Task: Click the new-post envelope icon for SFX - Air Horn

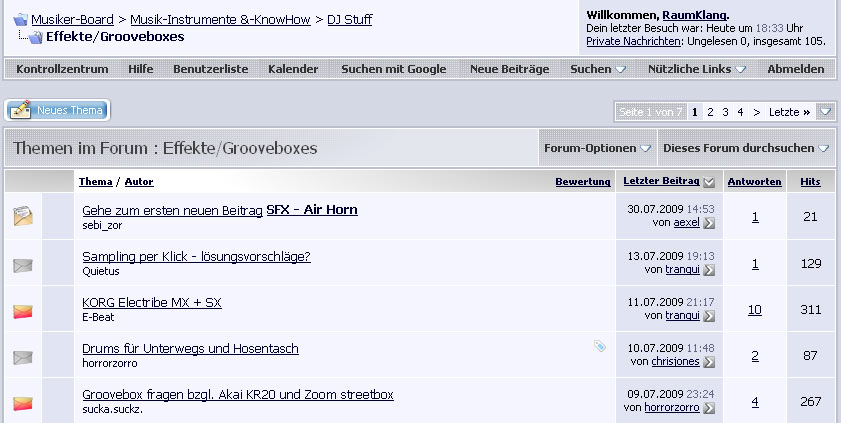Action: pos(23,216)
